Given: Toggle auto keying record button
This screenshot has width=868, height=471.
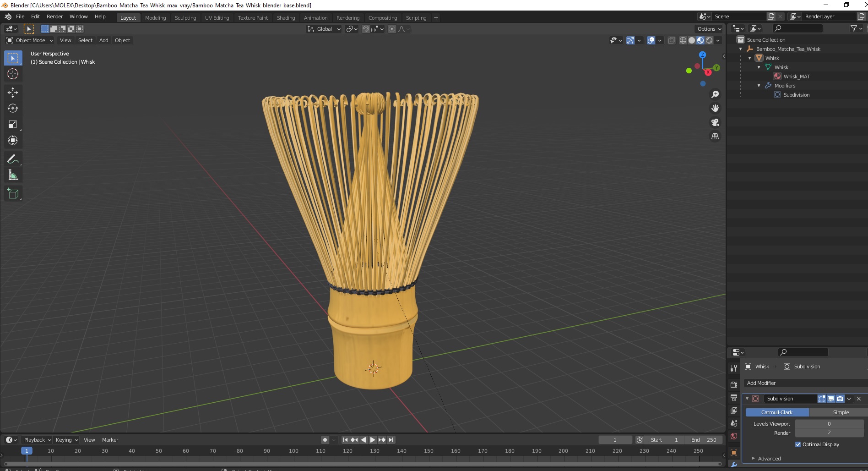Looking at the screenshot, I should [x=325, y=440].
